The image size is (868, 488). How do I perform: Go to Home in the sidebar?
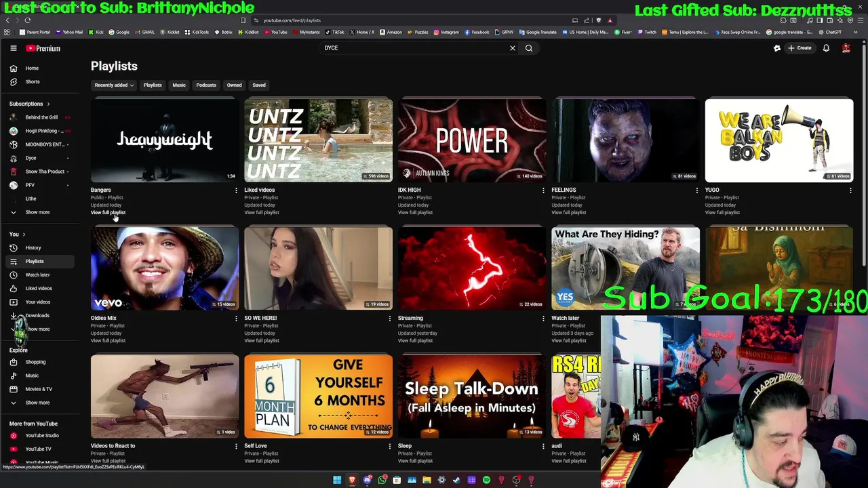[32, 68]
